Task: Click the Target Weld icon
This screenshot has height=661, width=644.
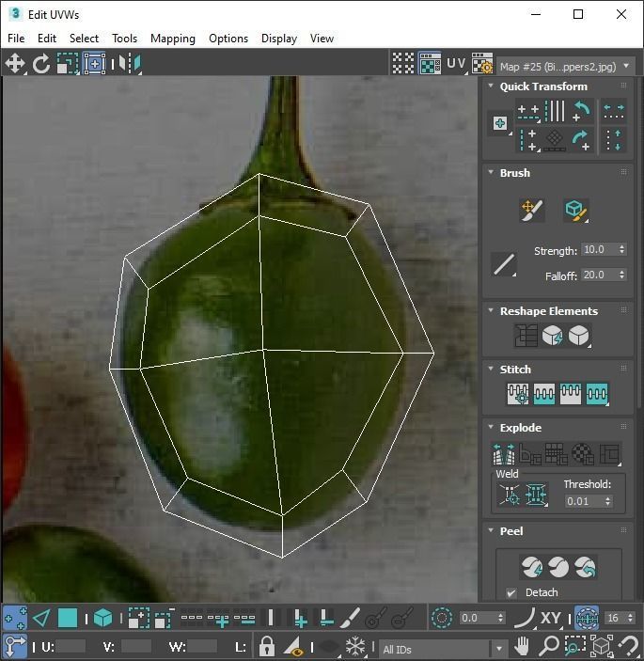Action: [x=510, y=494]
